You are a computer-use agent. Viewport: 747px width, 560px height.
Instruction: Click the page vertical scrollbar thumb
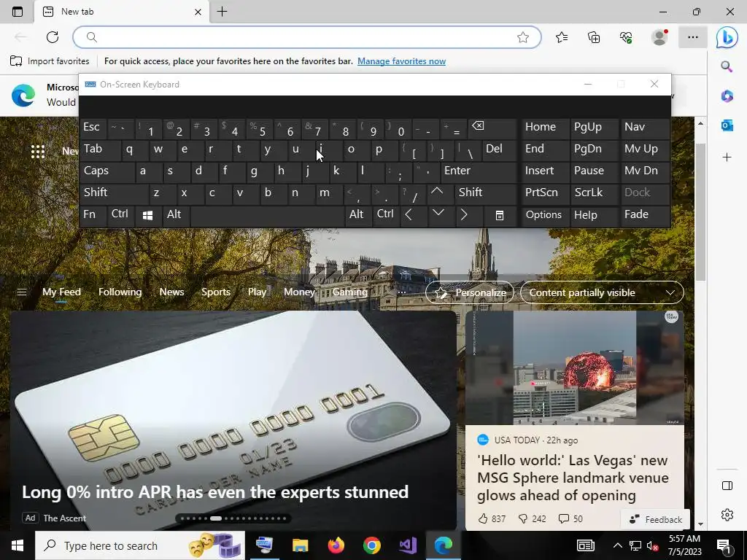pyautogui.click(x=700, y=212)
